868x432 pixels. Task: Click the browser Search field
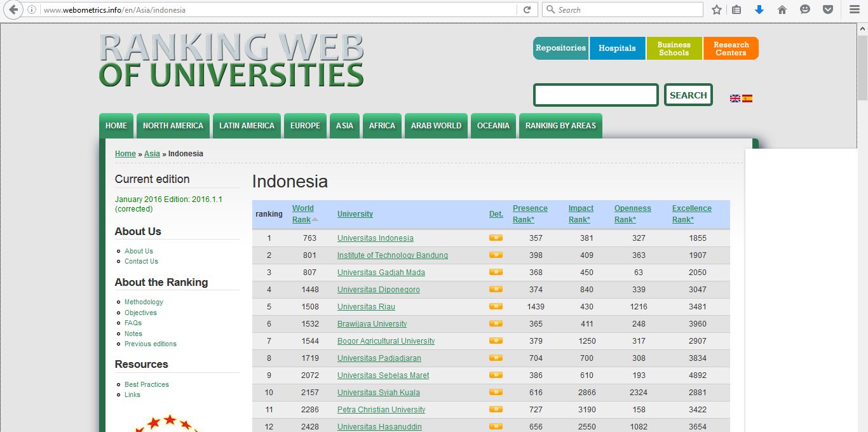click(623, 10)
